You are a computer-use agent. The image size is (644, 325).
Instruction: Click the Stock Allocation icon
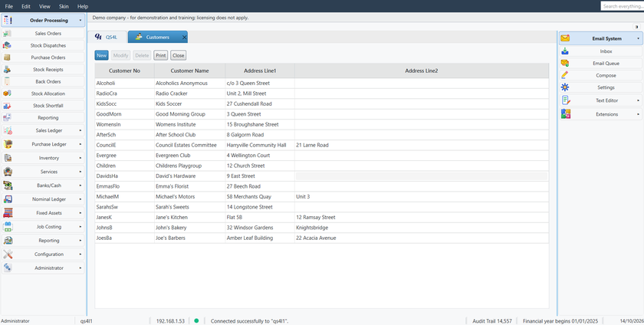pyautogui.click(x=7, y=94)
